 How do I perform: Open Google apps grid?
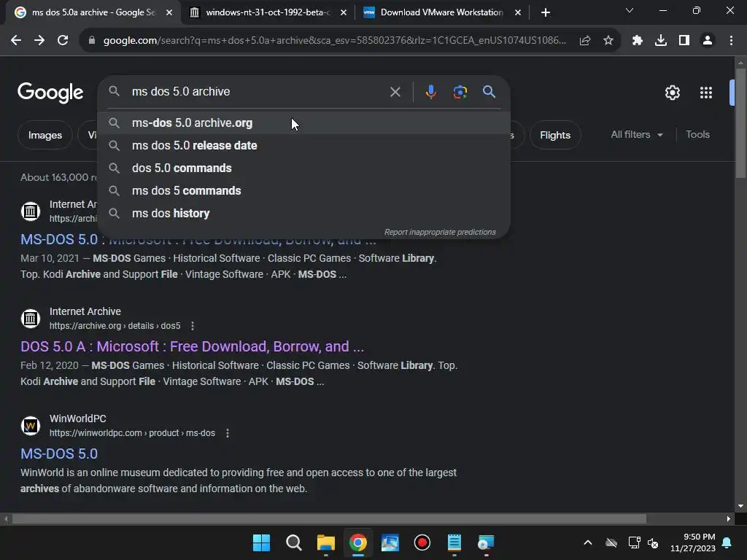[706, 93]
